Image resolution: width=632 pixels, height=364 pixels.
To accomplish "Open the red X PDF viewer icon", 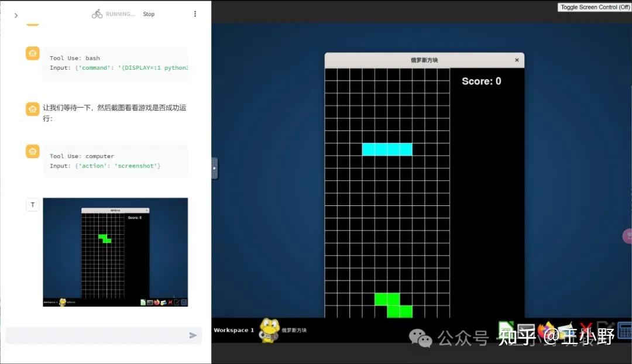I will [586, 329].
